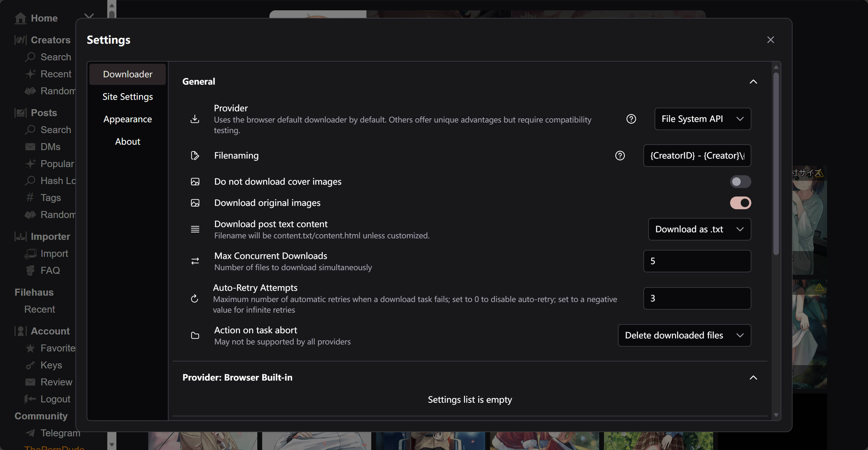Click the post text content lines icon
Viewport: 868px width, 450px height.
[195, 229]
